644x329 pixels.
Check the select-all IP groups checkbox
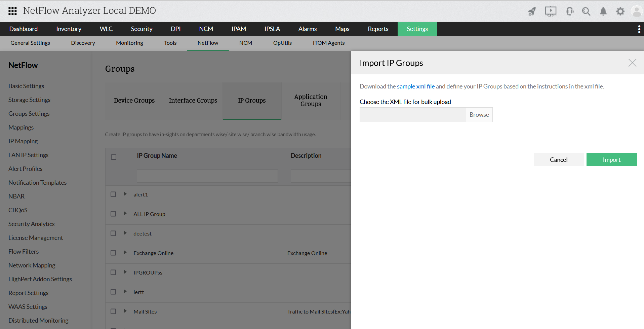coord(114,157)
